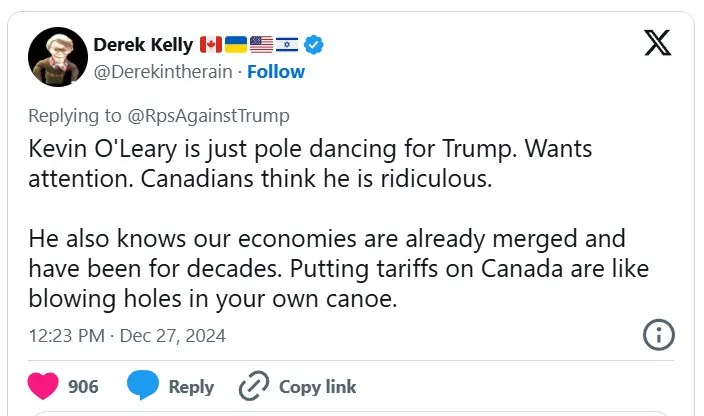Image resolution: width=704 pixels, height=416 pixels.
Task: Open the @Derekintherain handle
Action: [x=162, y=72]
